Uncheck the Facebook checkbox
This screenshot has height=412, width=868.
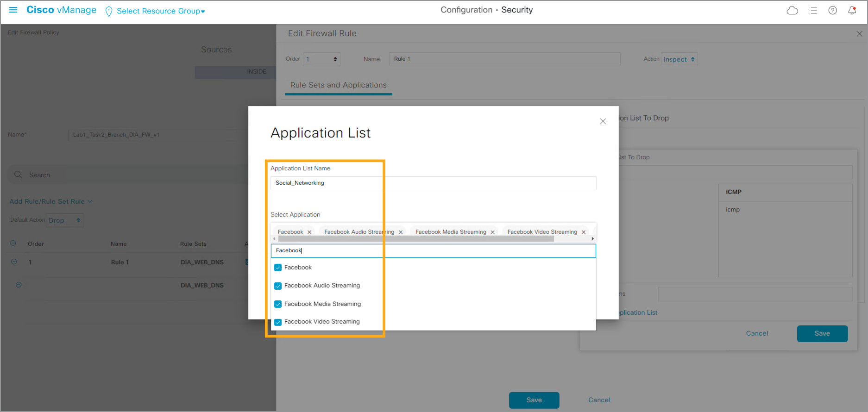[x=278, y=268]
